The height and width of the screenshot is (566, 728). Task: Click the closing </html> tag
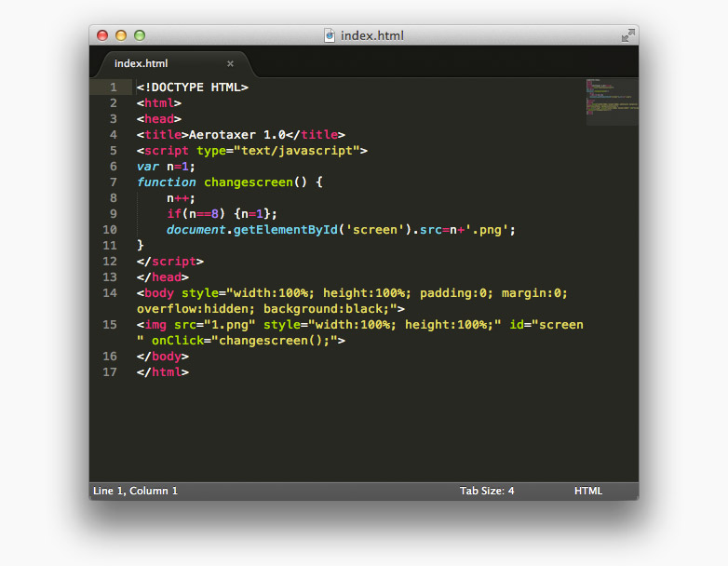click(163, 372)
